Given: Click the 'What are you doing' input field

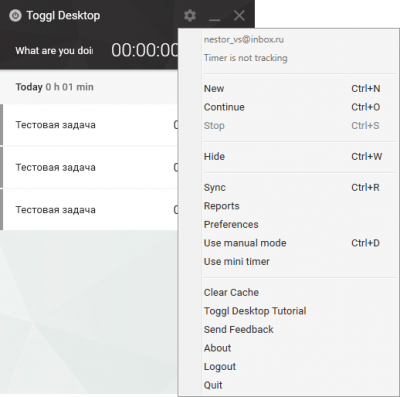Looking at the screenshot, I should (54, 51).
